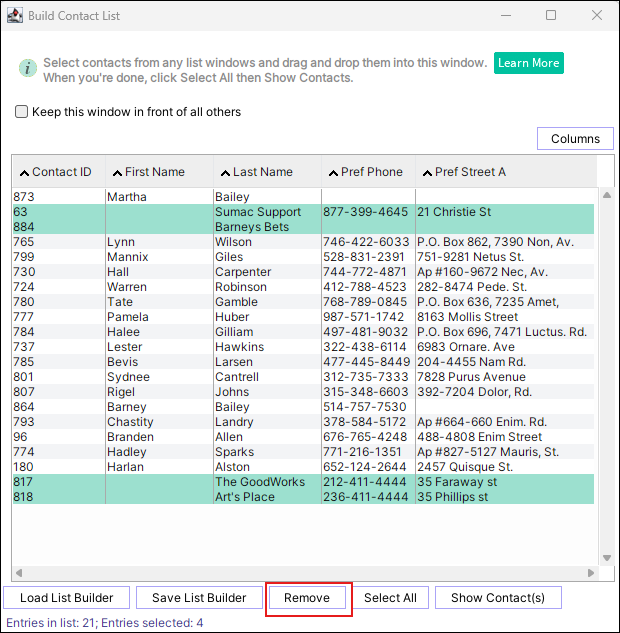
Task: Click the Last Name sort arrow icon
Action: click(x=225, y=173)
